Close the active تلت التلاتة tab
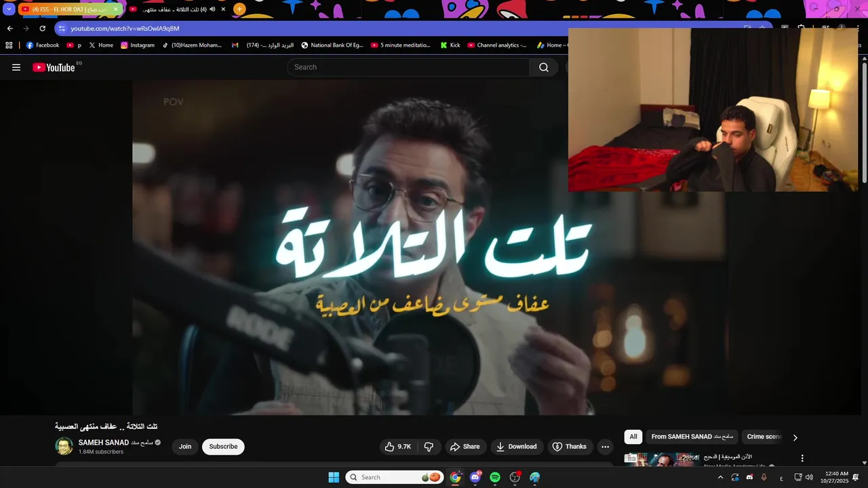The height and width of the screenshot is (488, 868). 223,9
